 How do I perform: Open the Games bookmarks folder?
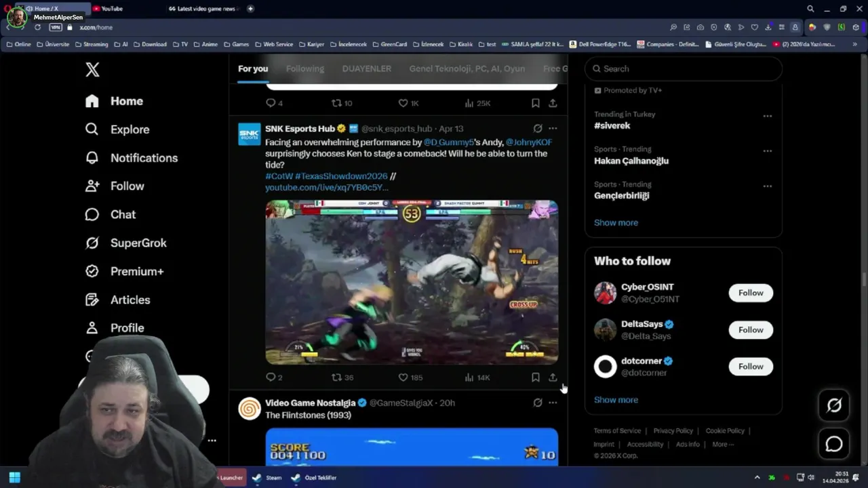[236, 44]
